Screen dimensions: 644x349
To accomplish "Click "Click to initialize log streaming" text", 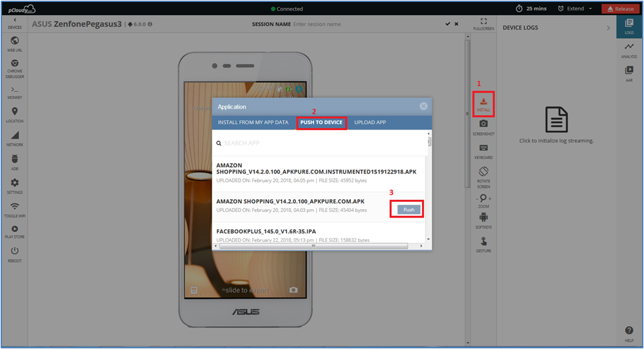I will coord(557,141).
